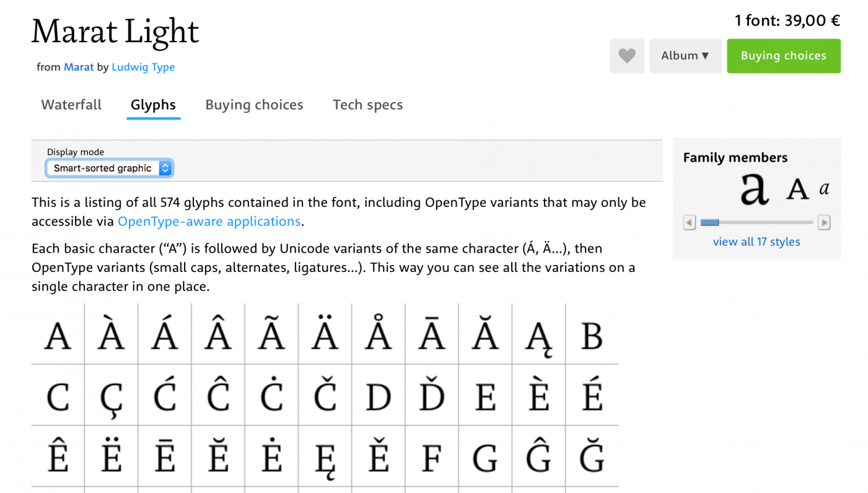Open the Album dropdown

(685, 56)
